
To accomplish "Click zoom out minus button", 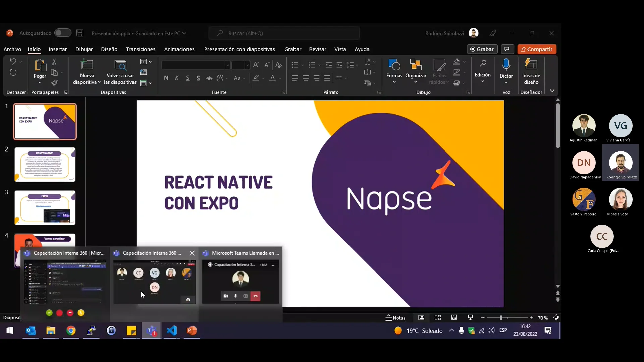I will 483,318.
